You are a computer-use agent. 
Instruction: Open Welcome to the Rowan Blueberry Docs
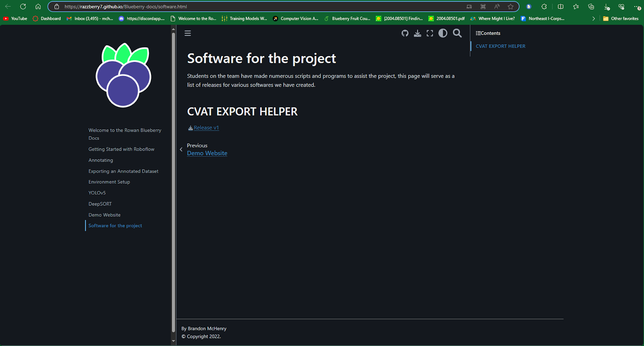[x=125, y=134]
